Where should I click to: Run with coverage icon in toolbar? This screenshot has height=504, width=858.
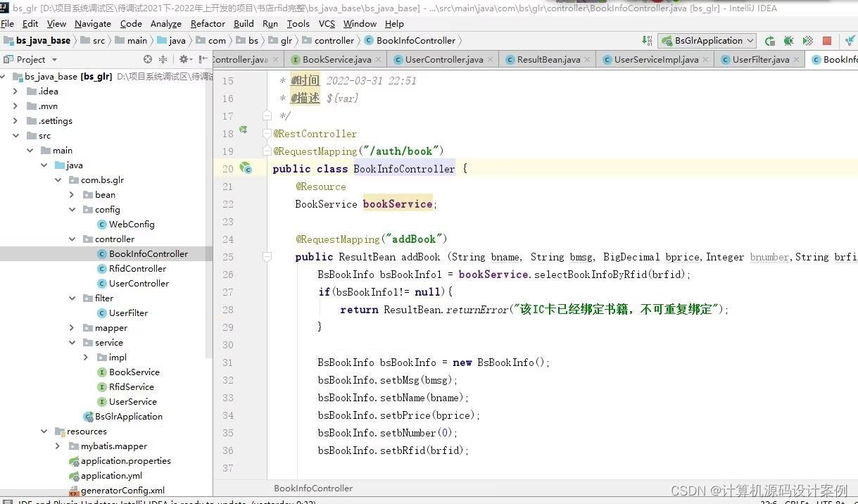pyautogui.click(x=807, y=41)
